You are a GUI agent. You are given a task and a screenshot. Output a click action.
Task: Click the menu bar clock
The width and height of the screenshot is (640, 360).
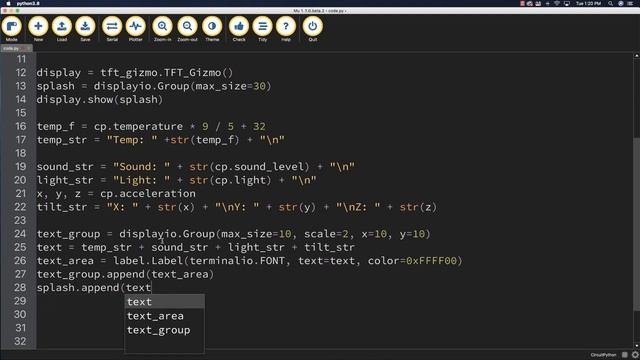point(588,3)
